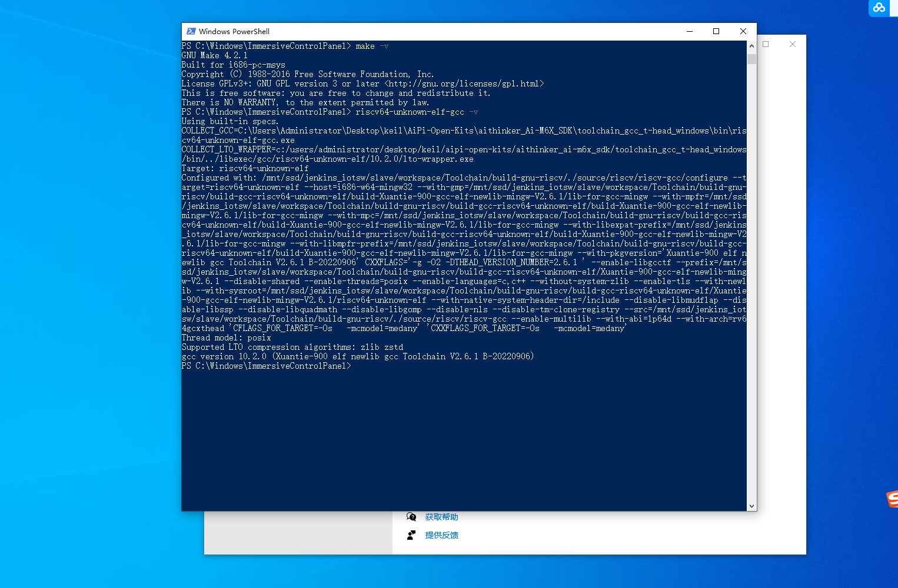Click the 'Built for i686-pc-msys' line
The height and width of the screenshot is (588, 898).
[234, 65]
